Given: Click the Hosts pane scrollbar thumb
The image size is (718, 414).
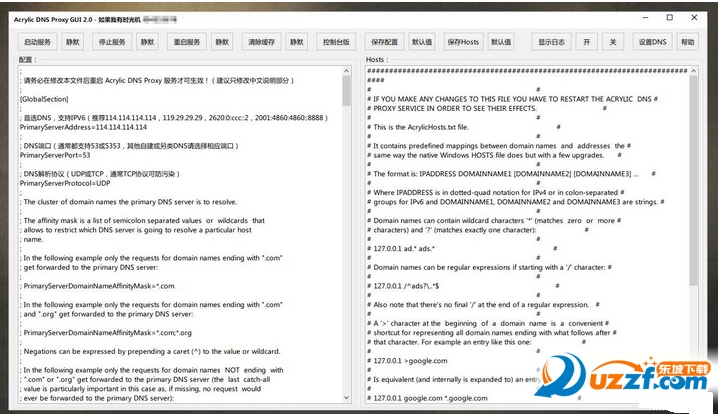Looking at the screenshot, I should 693,181.
